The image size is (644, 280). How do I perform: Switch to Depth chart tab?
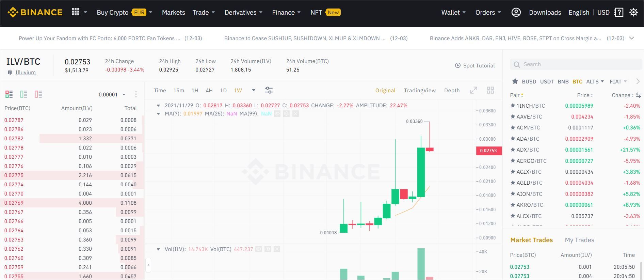point(452,90)
